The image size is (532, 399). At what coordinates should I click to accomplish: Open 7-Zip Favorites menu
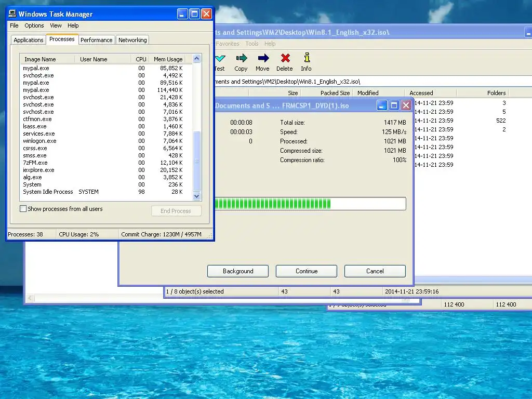228,44
